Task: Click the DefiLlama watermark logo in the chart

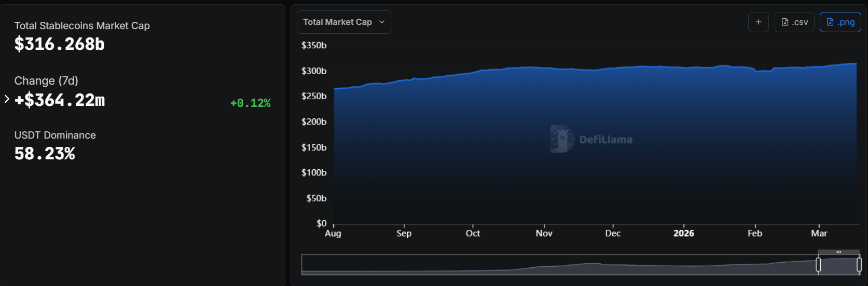Action: tap(561, 139)
